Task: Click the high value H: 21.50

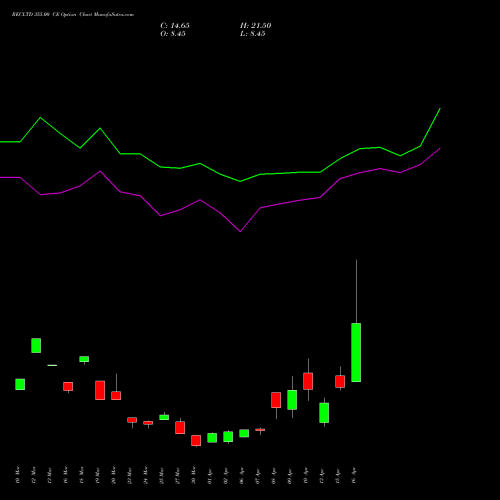Action: [255, 26]
